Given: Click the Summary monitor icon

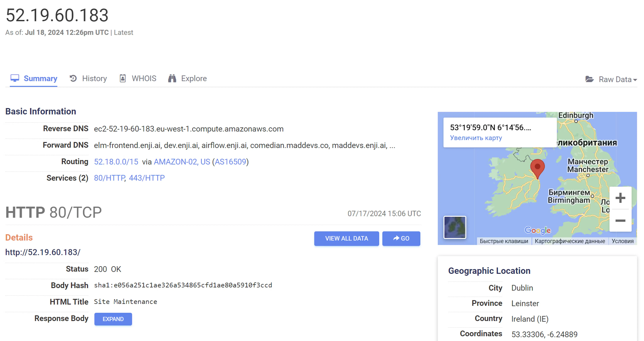Looking at the screenshot, I should coord(15,78).
